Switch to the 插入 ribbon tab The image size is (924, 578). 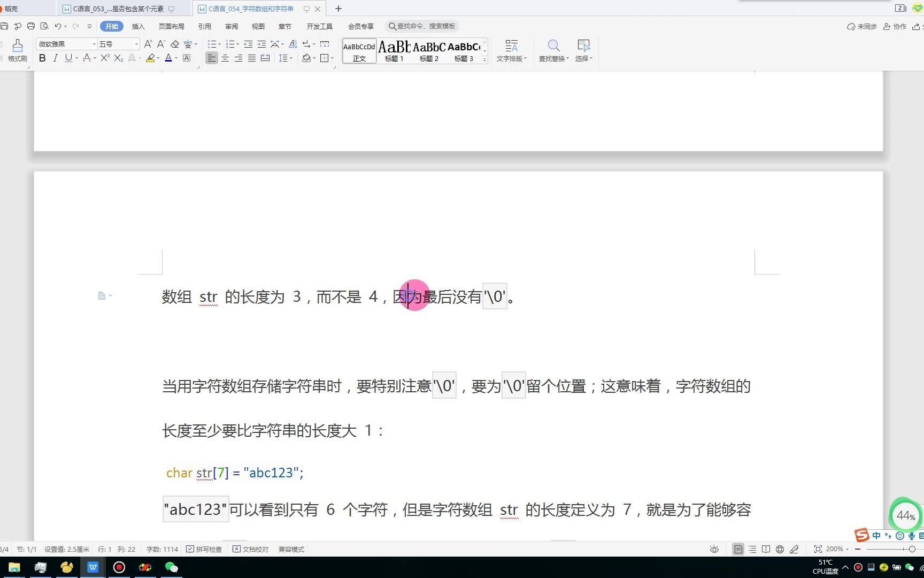138,26
